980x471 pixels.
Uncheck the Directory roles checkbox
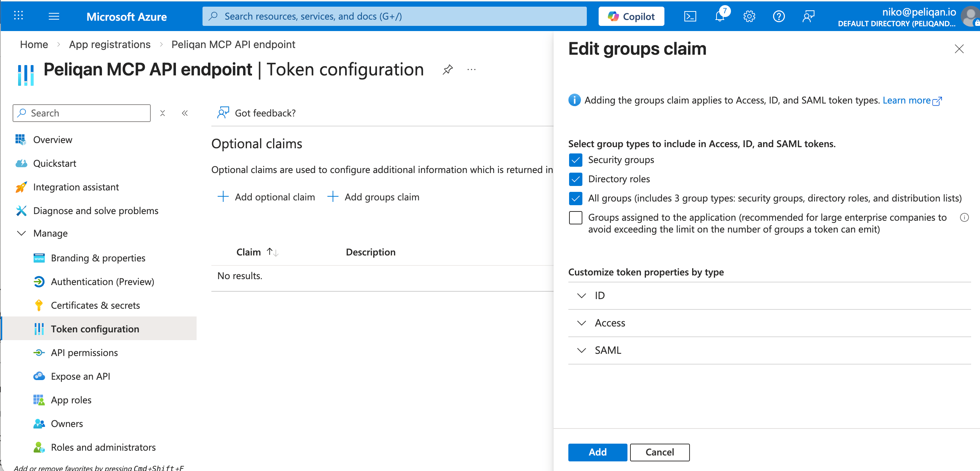pos(575,179)
